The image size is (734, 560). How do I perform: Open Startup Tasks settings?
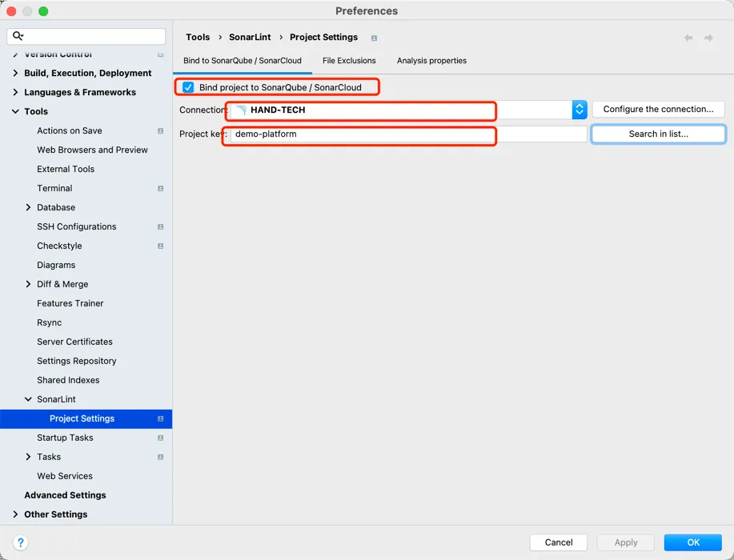65,438
